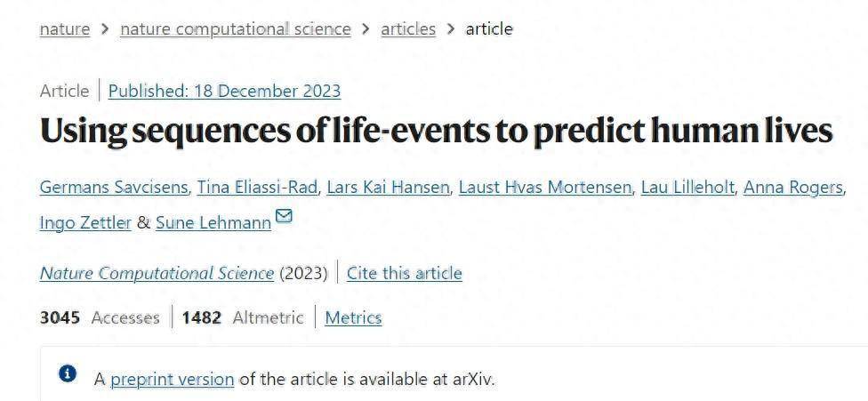Open the nature computational science breadcrumb

236,28
